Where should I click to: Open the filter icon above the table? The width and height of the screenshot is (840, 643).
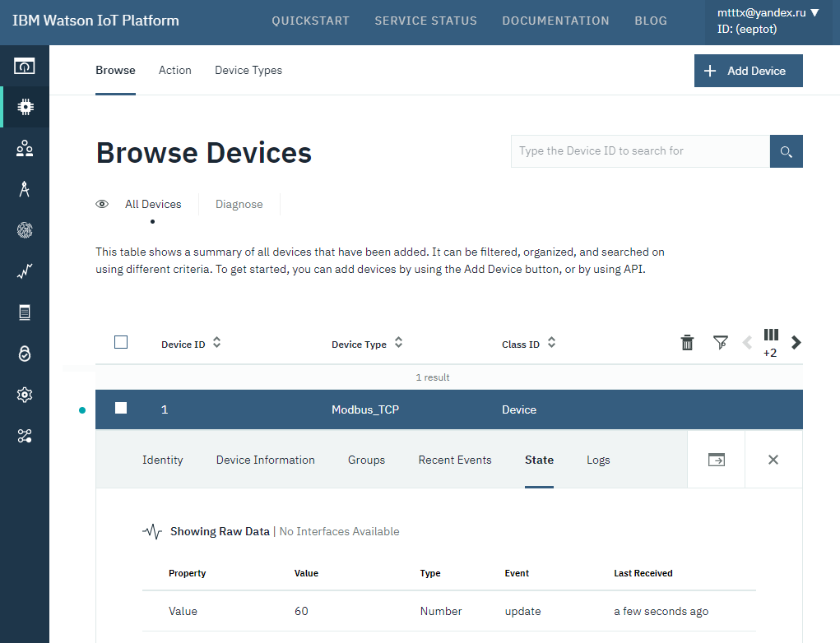721,342
